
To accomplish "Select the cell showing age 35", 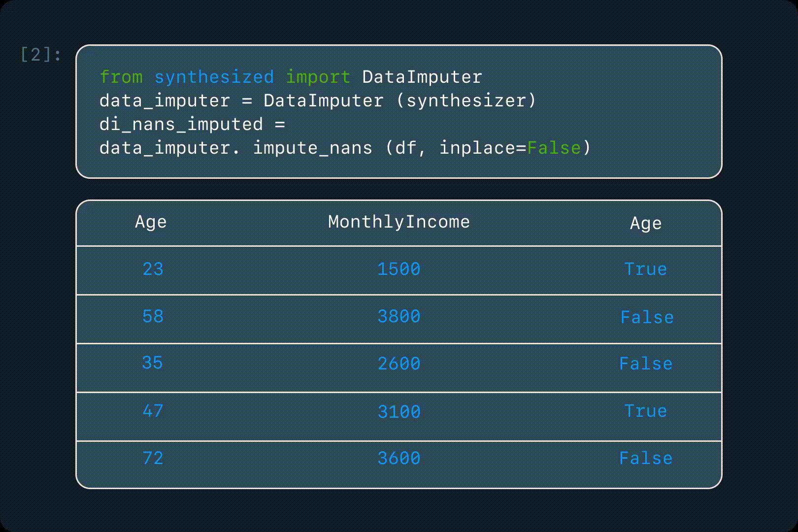I will click(x=152, y=363).
